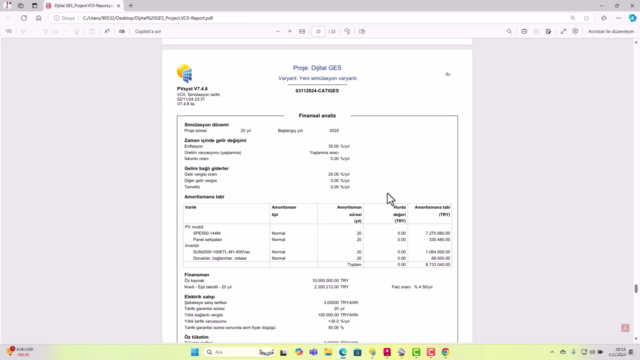The height and width of the screenshot is (360, 640).
Task: Click the 'SUN2000-100KTL-M1-400Vac' table row
Action: coord(318,252)
